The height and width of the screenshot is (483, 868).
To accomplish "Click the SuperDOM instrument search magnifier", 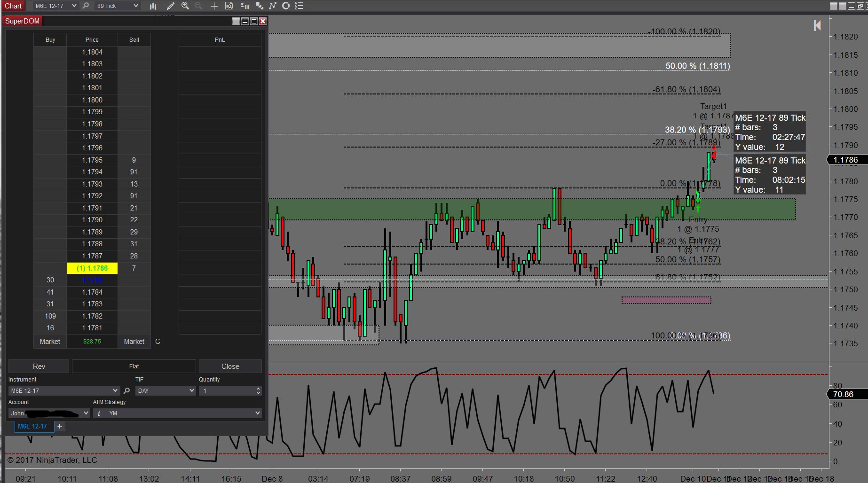I will 126,391.
